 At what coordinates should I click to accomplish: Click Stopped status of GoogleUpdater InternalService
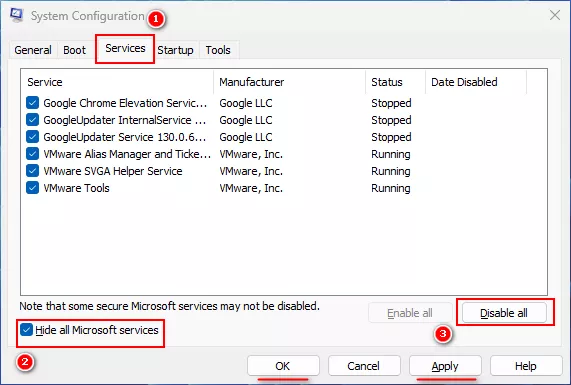[x=391, y=120]
